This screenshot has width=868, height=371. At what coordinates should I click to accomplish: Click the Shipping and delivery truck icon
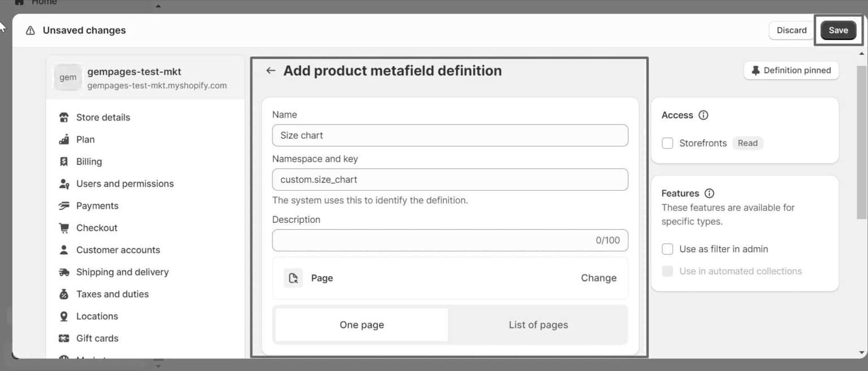(x=64, y=272)
